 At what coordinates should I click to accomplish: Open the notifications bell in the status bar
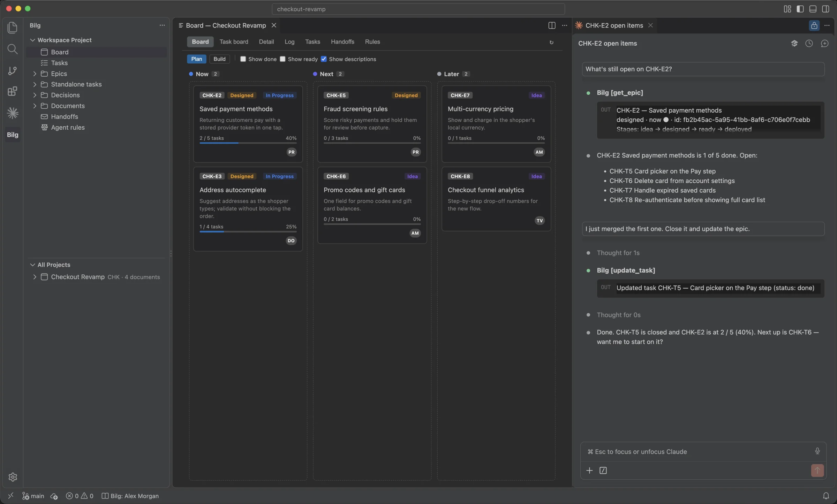826,496
